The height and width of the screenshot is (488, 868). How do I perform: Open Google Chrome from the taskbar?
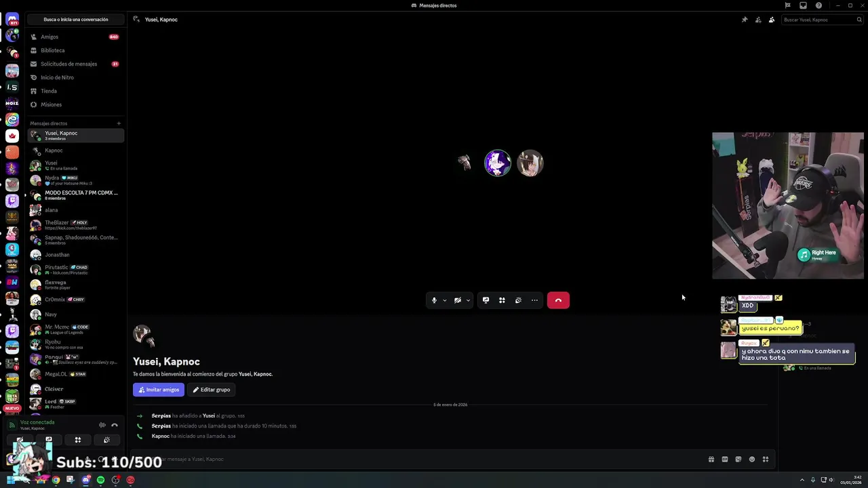[x=56, y=480]
